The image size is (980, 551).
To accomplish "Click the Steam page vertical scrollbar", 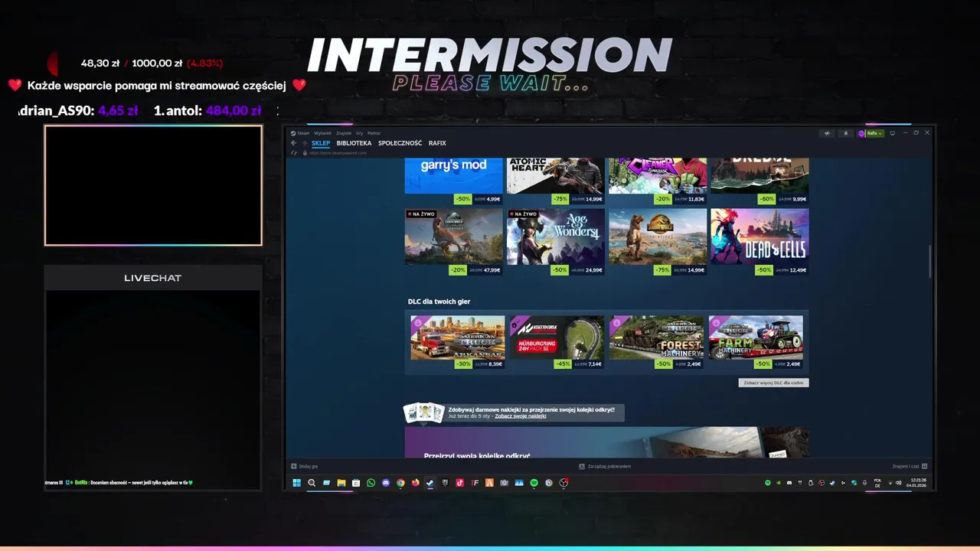I will 930,262.
